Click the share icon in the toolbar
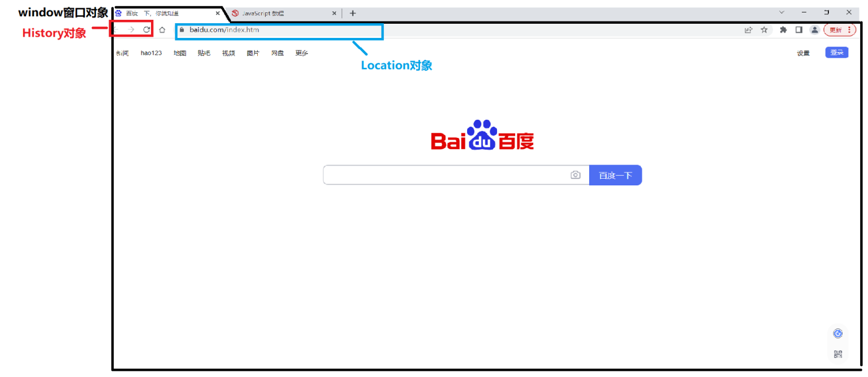The image size is (868, 377). (x=748, y=30)
